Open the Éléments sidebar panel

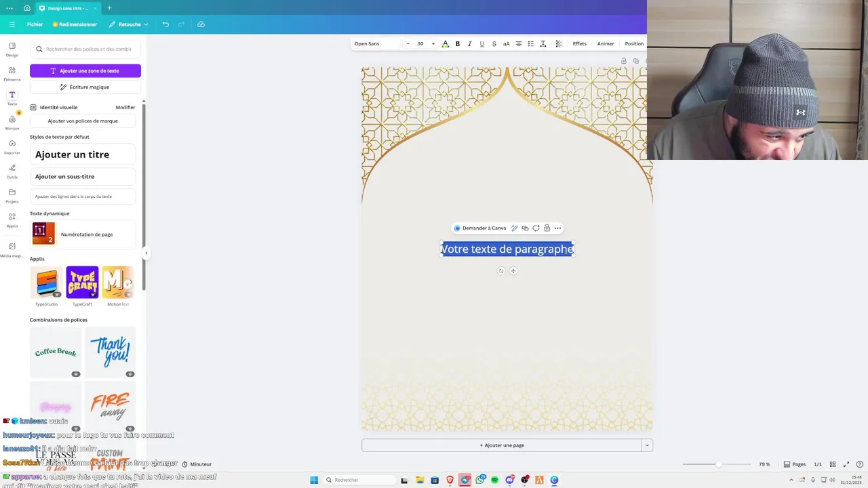12,74
